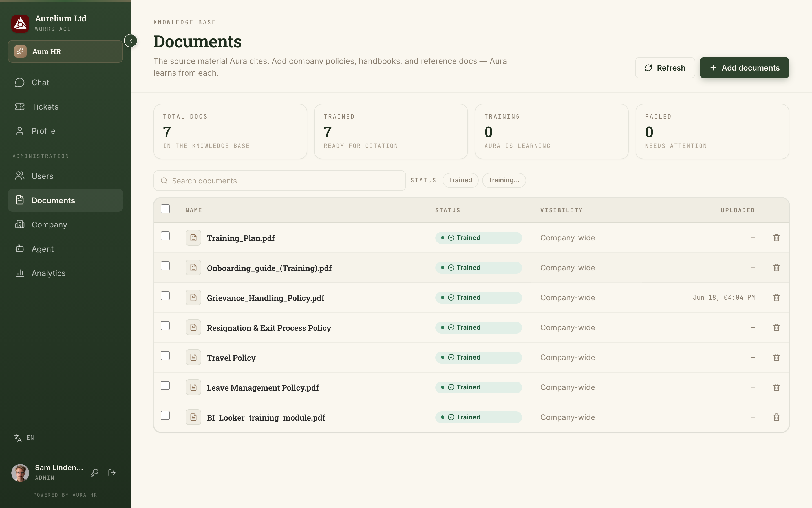Go to Tickets in the sidebar
812x508 pixels.
[65, 106]
